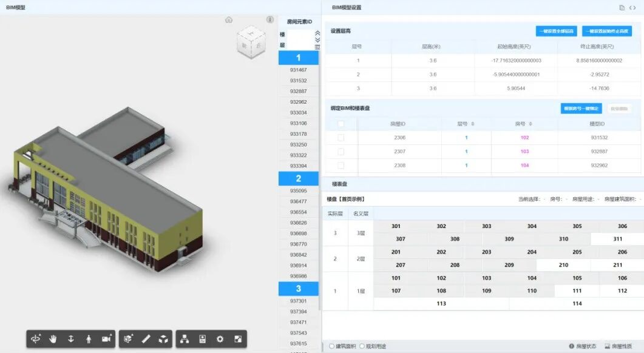Click the navigation view cube

tap(251, 42)
